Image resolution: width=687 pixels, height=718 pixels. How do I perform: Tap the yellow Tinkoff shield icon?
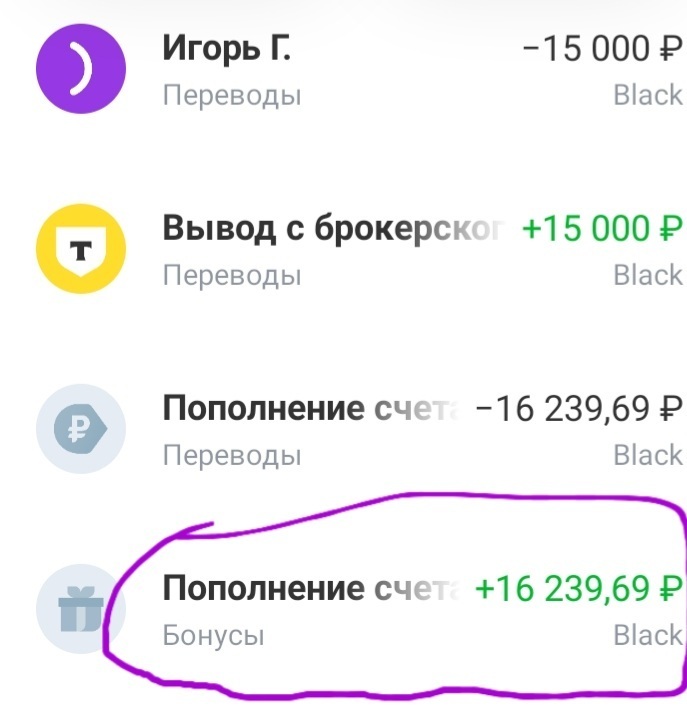(81, 248)
